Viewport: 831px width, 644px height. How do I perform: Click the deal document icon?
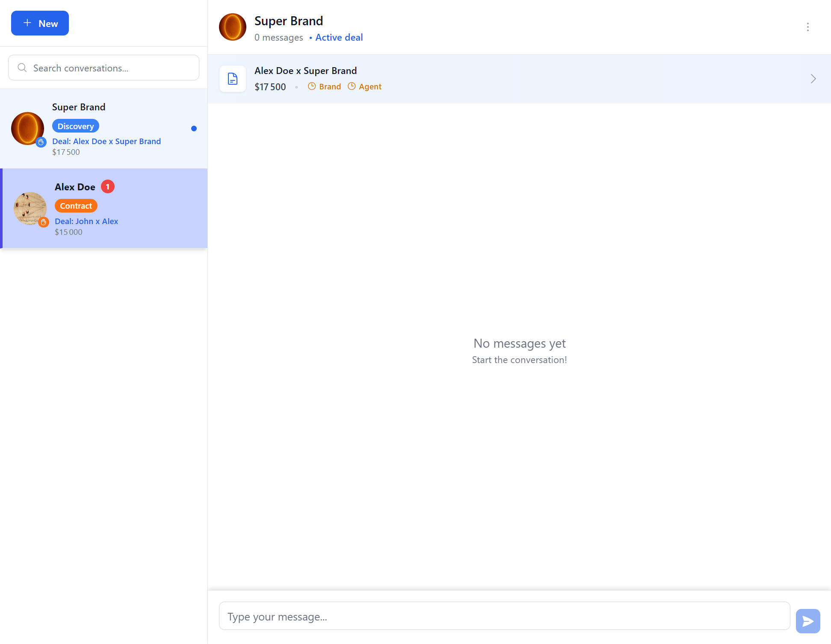[x=233, y=79]
